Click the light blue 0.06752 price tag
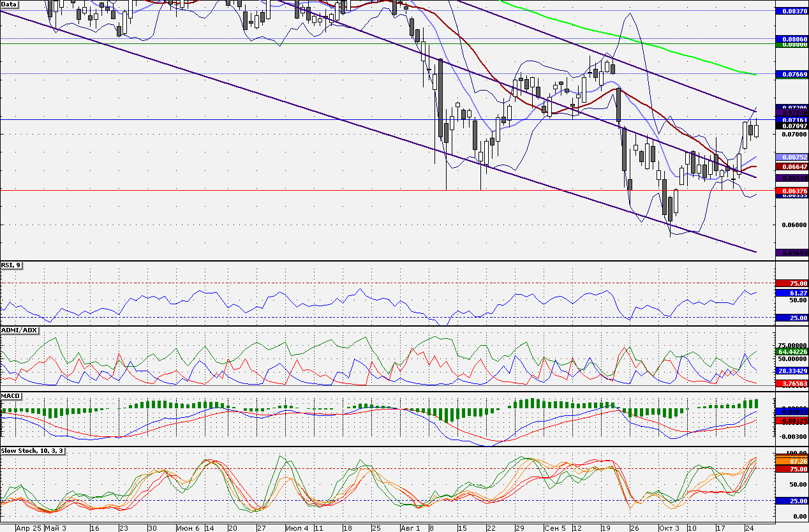The height and width of the screenshot is (532, 809). click(791, 157)
